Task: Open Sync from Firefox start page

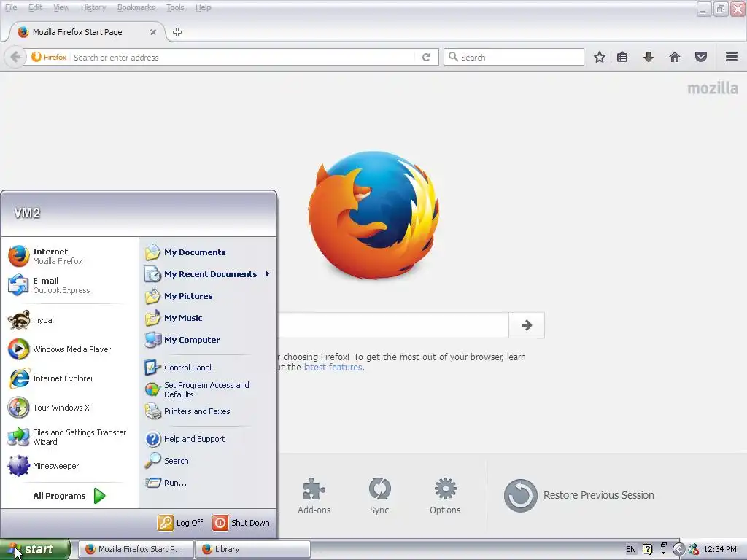Action: pos(379,496)
